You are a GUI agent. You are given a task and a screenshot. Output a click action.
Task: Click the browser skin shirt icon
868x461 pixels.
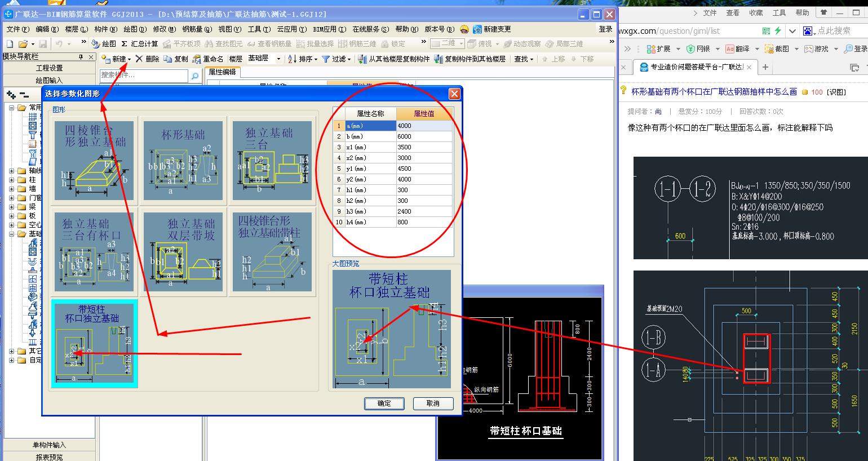825,12
